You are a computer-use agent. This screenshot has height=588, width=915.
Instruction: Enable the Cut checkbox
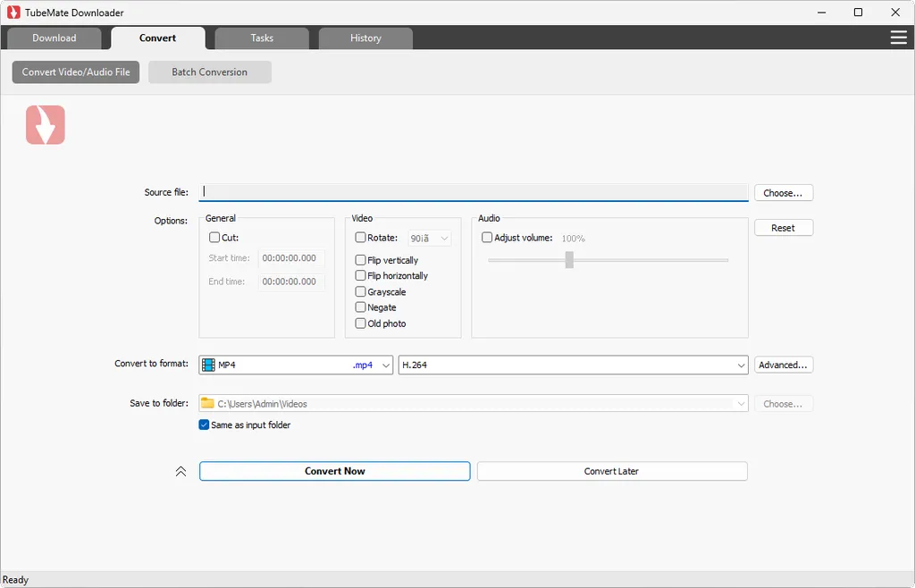214,238
